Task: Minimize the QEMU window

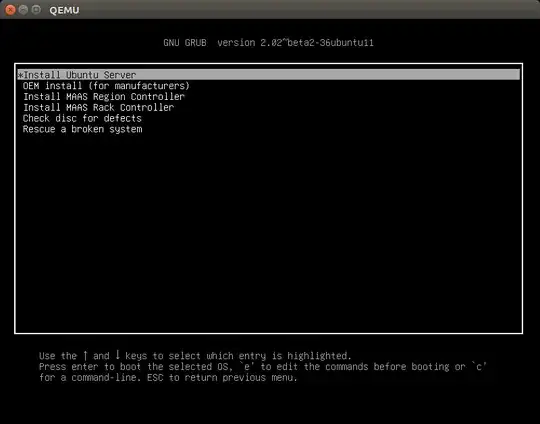Action: [x=23, y=10]
